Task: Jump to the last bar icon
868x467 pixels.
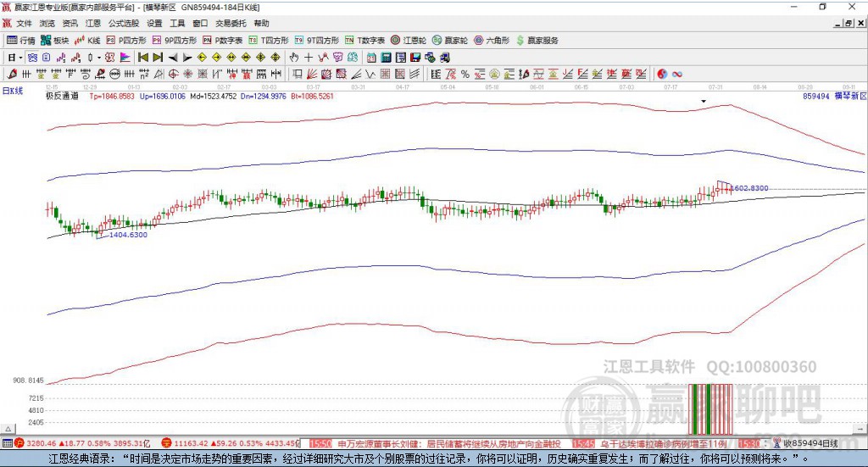Action: (x=158, y=58)
